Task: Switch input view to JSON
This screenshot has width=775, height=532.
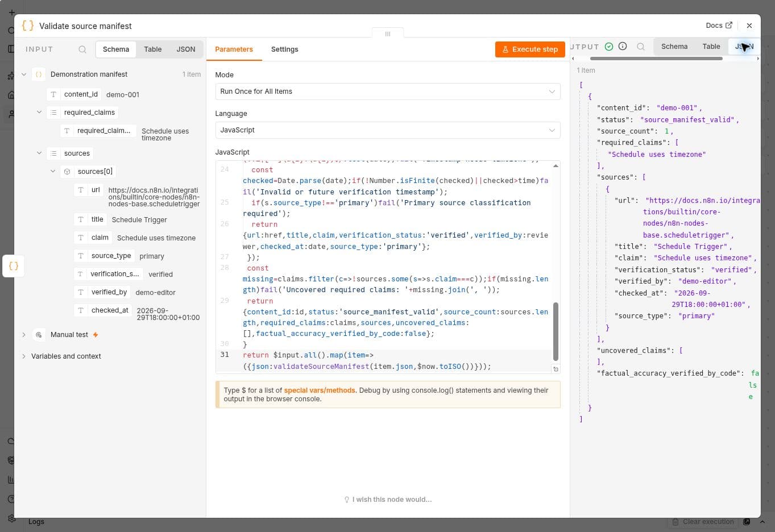Action: pyautogui.click(x=186, y=49)
